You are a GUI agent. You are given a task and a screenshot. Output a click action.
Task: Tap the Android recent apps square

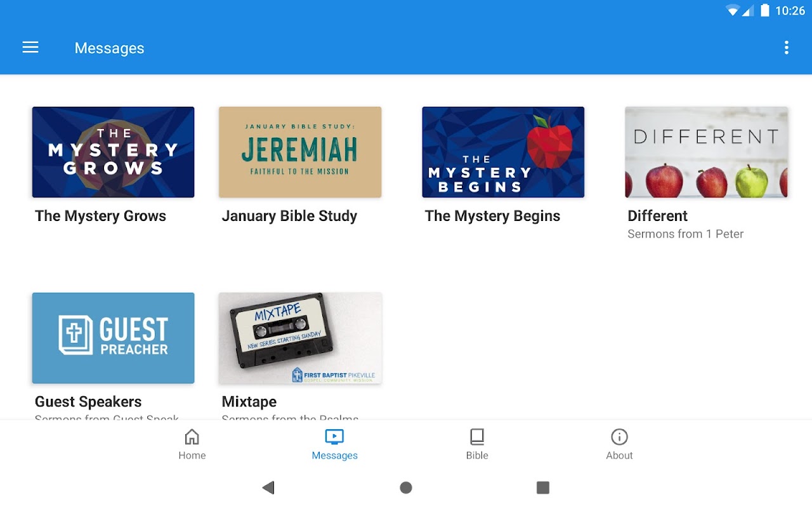click(x=543, y=488)
